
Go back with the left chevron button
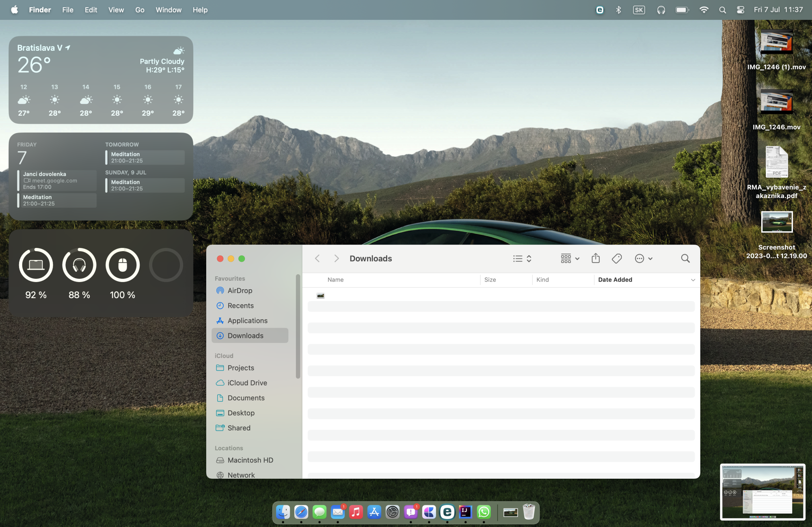point(317,258)
